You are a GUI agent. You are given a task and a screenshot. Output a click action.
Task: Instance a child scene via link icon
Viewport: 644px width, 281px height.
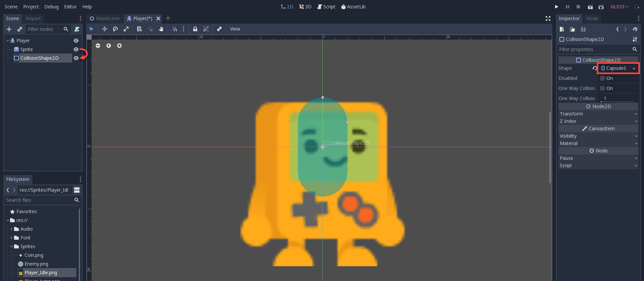(20, 29)
